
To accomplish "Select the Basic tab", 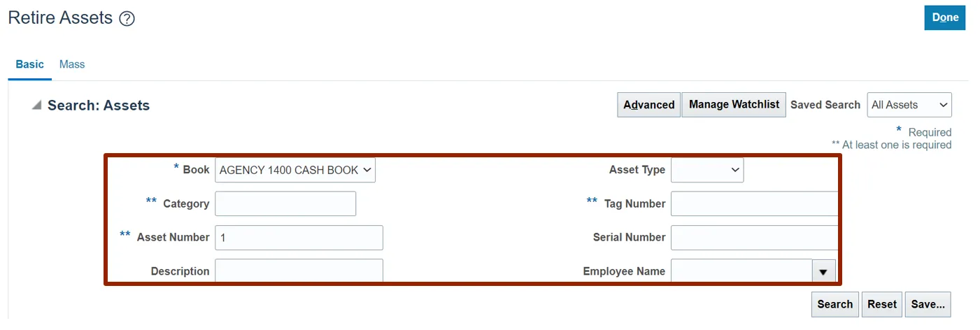I will [x=29, y=64].
